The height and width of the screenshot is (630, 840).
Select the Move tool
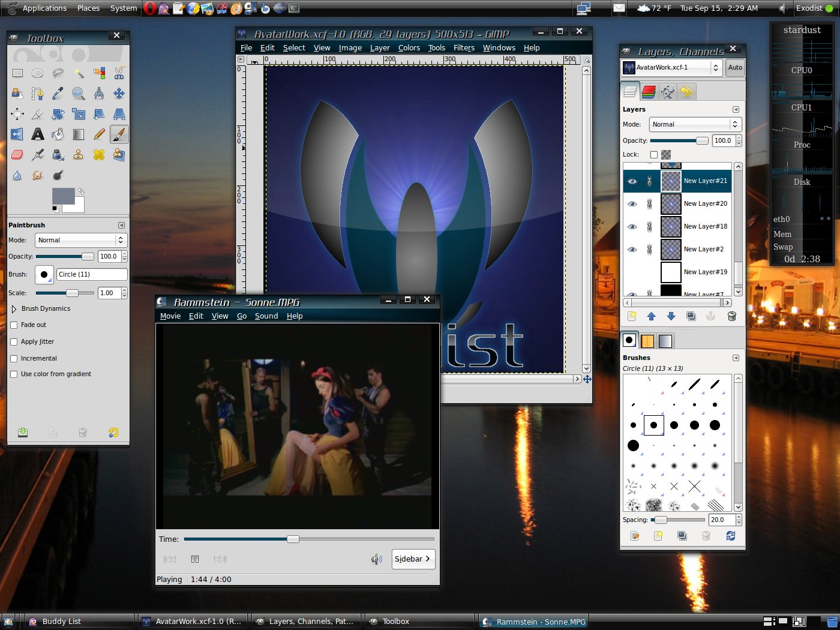tap(119, 94)
